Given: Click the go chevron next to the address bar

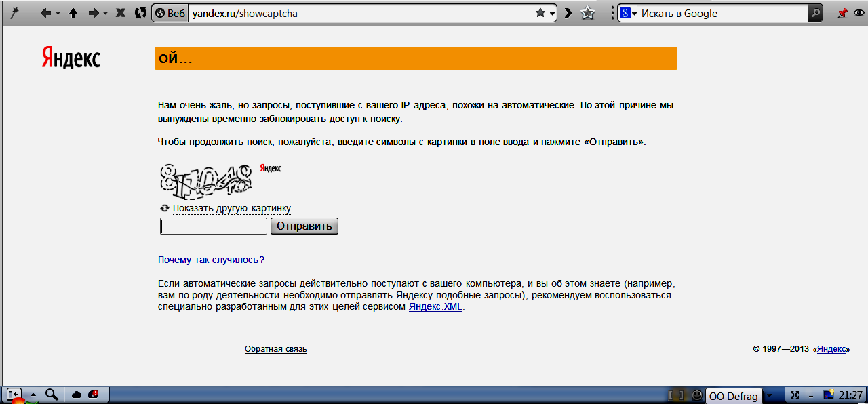Looking at the screenshot, I should [x=568, y=13].
